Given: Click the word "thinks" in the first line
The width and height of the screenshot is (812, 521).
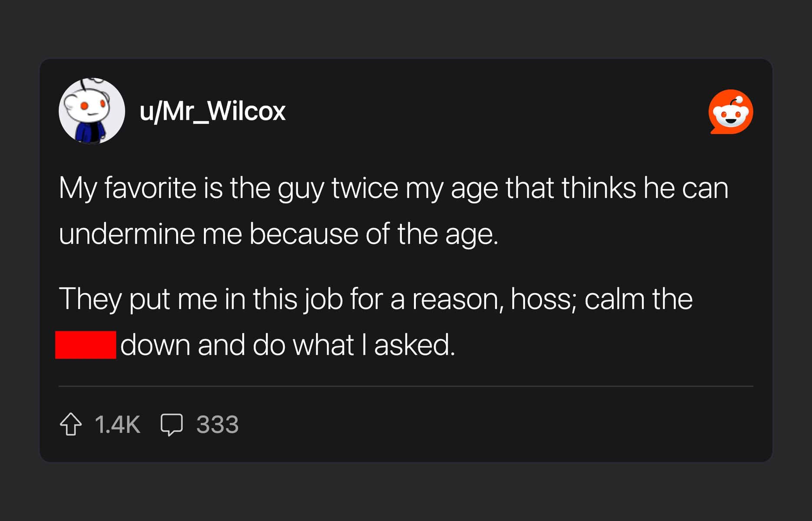Looking at the screenshot, I should tap(598, 188).
